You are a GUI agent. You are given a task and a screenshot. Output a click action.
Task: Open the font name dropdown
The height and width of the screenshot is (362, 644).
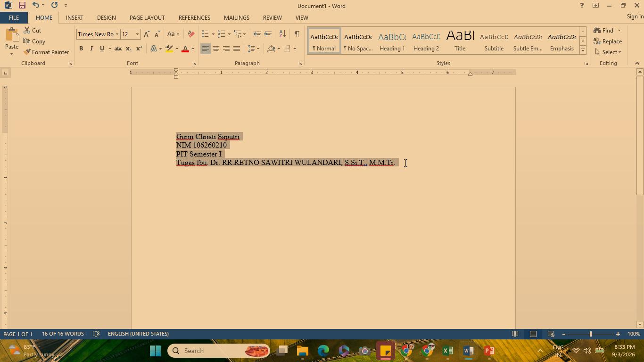click(117, 34)
